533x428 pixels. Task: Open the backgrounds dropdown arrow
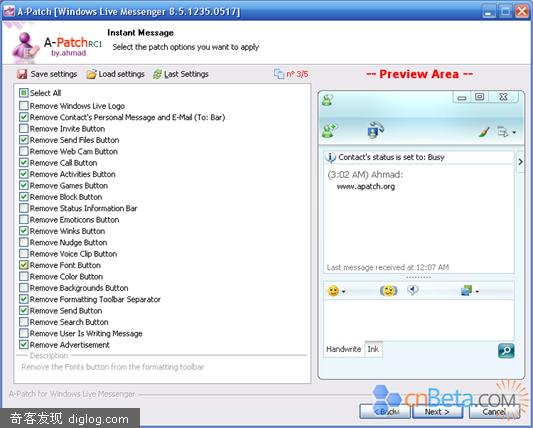(x=477, y=292)
